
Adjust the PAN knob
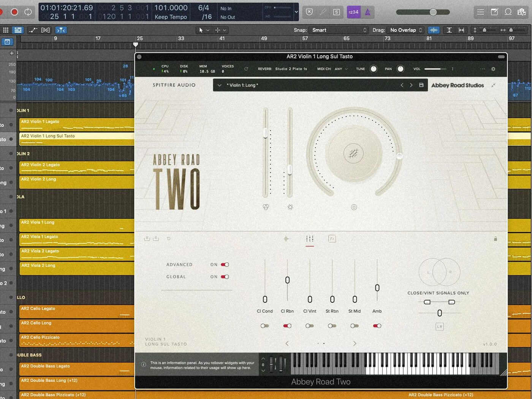tap(400, 69)
